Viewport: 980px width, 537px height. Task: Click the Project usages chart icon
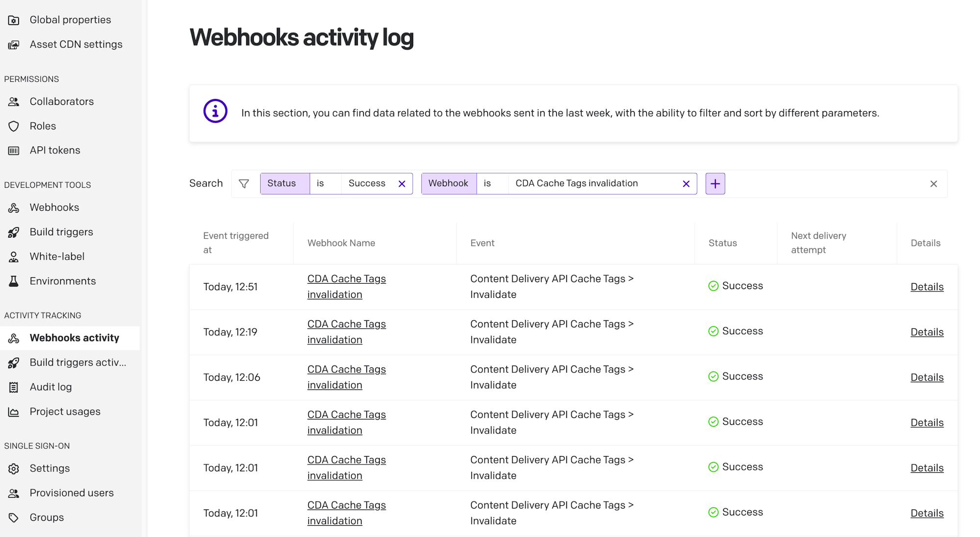14,412
